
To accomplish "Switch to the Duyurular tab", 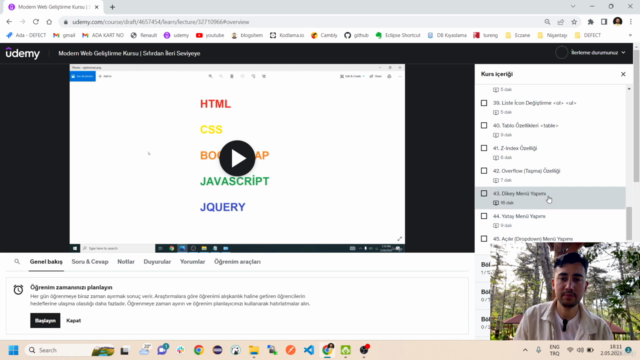I will (x=157, y=262).
